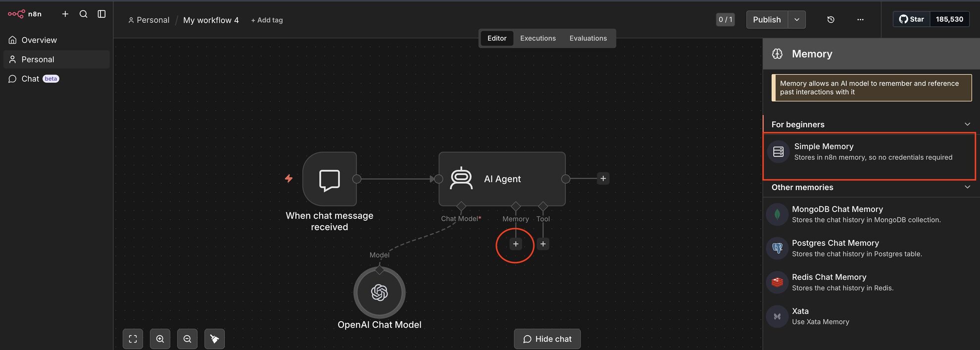Click the n8n logo
The height and width of the screenshot is (350, 980).
click(25, 14)
